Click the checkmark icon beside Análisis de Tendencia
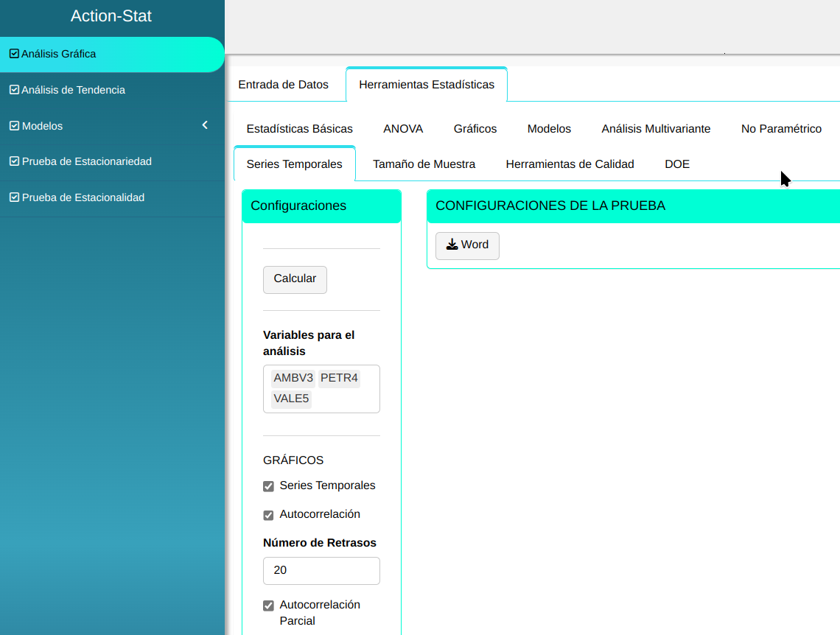Screen dimensions: 840x635 (14, 90)
